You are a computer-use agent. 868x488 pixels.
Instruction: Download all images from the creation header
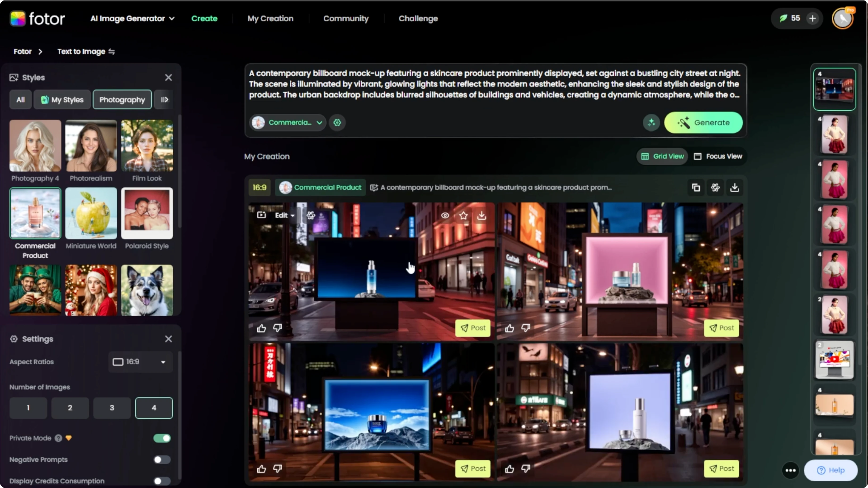(734, 187)
